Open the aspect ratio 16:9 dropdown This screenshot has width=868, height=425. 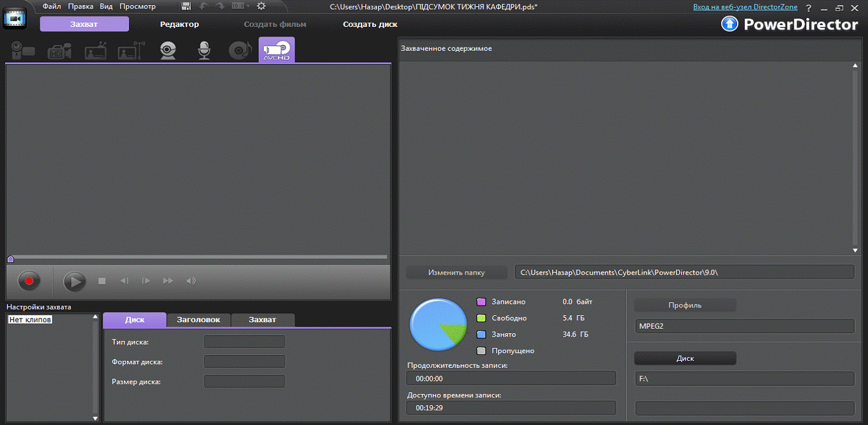coord(238,6)
